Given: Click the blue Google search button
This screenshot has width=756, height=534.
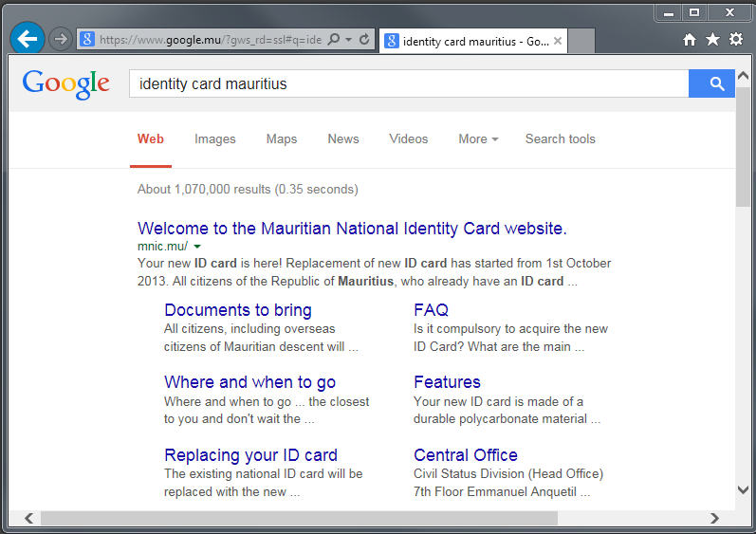Looking at the screenshot, I should click(711, 83).
